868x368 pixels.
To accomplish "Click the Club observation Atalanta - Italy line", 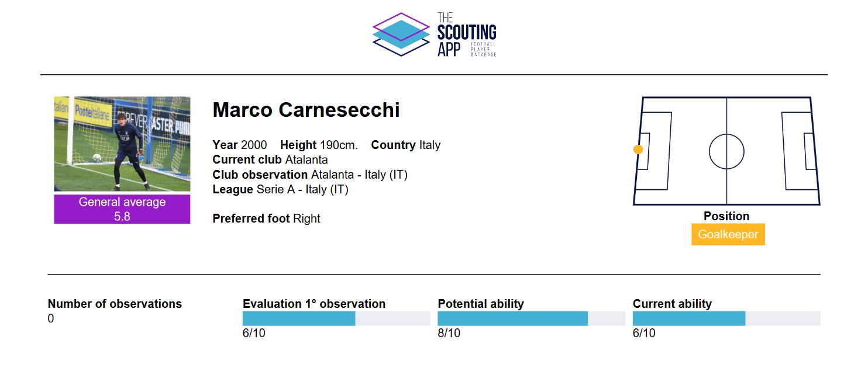I will [x=310, y=175].
